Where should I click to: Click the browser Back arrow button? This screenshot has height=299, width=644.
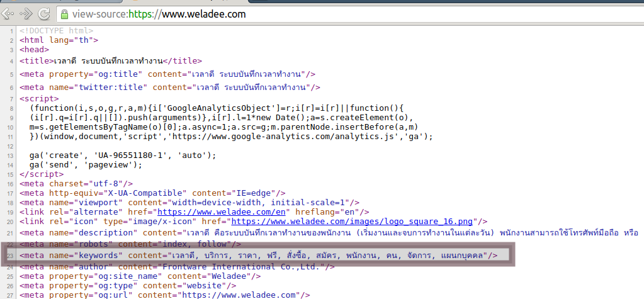point(7,13)
